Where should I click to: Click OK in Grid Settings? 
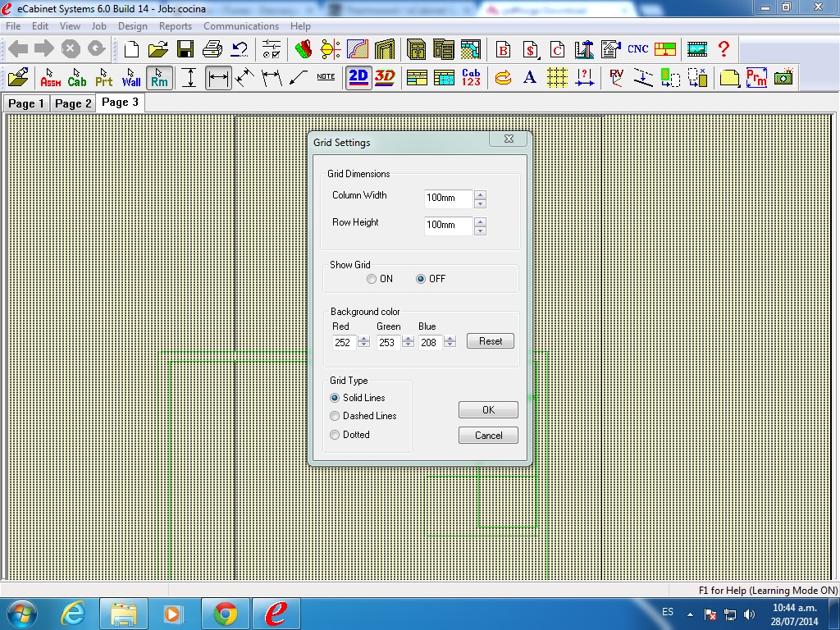[488, 409]
